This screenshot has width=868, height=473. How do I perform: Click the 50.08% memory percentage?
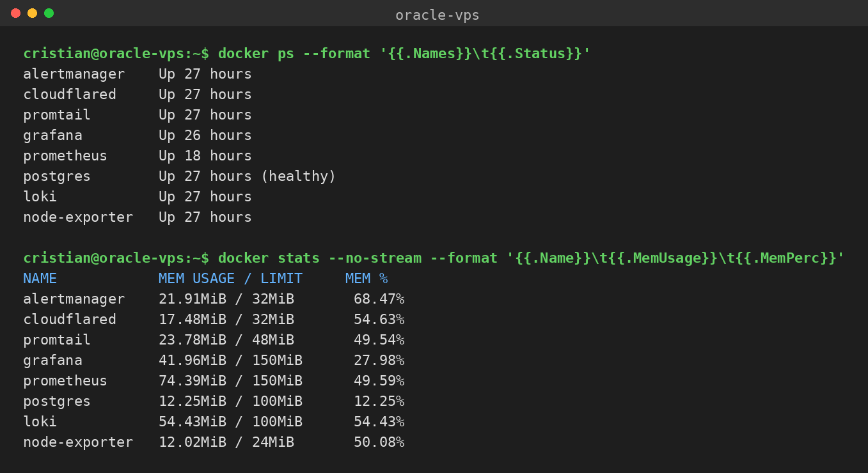point(379,442)
